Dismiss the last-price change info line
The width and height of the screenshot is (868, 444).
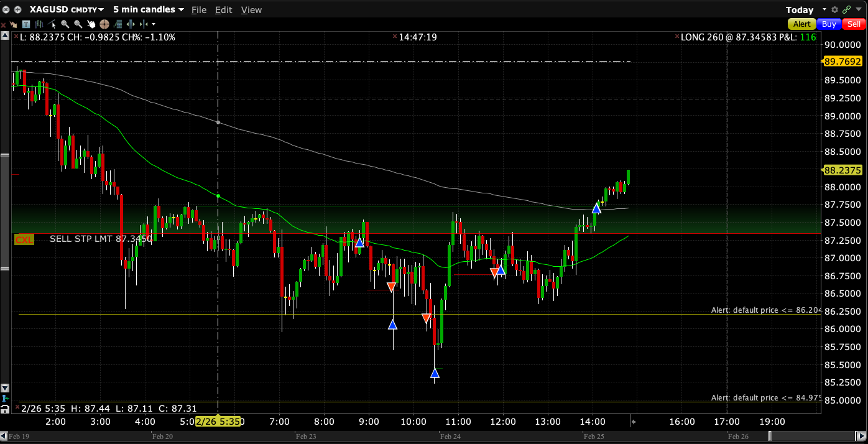(x=16, y=37)
